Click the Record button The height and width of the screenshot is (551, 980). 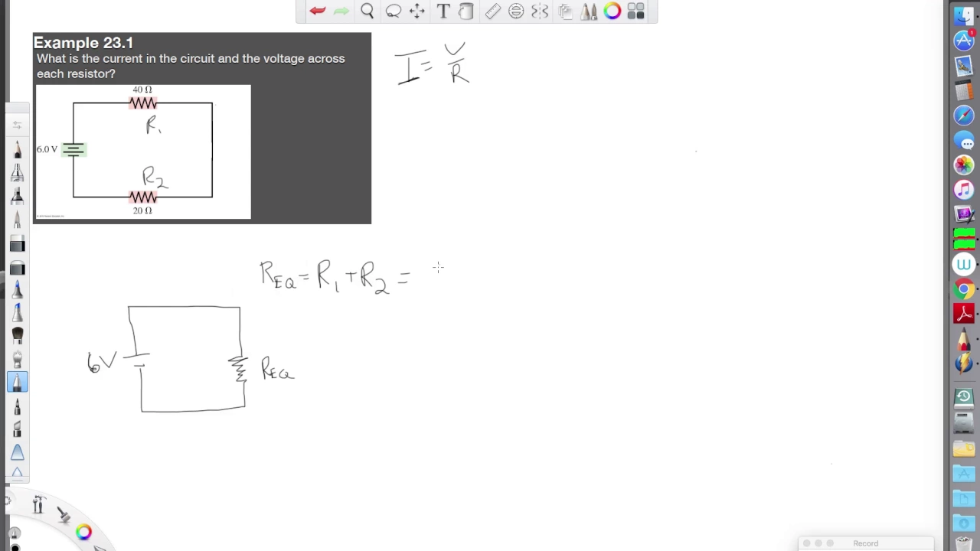coord(866,543)
